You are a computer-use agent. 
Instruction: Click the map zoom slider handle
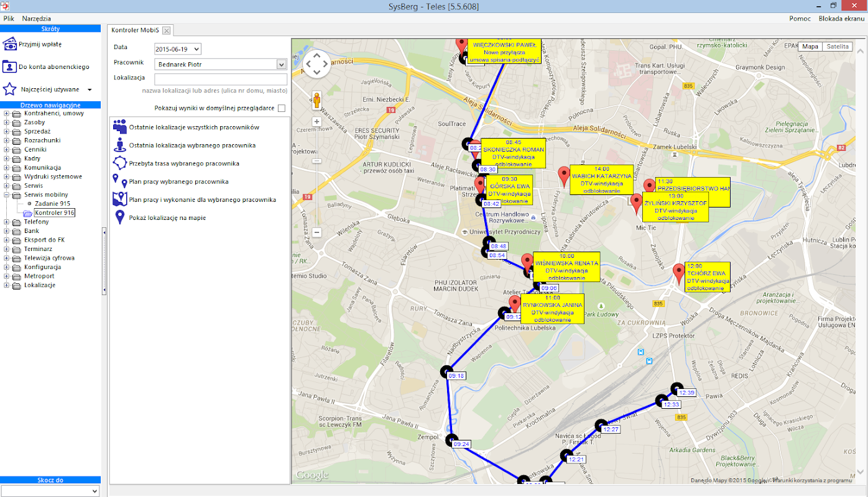tap(316, 160)
